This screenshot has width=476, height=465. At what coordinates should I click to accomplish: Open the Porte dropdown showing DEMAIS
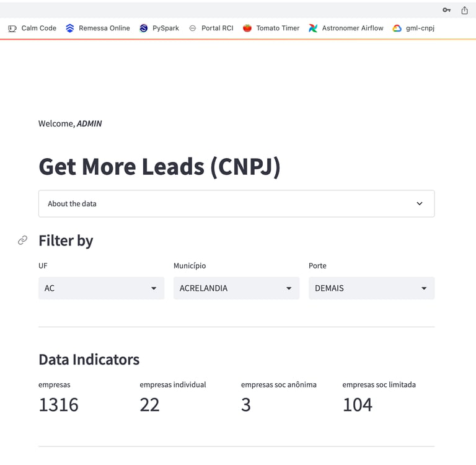click(372, 288)
